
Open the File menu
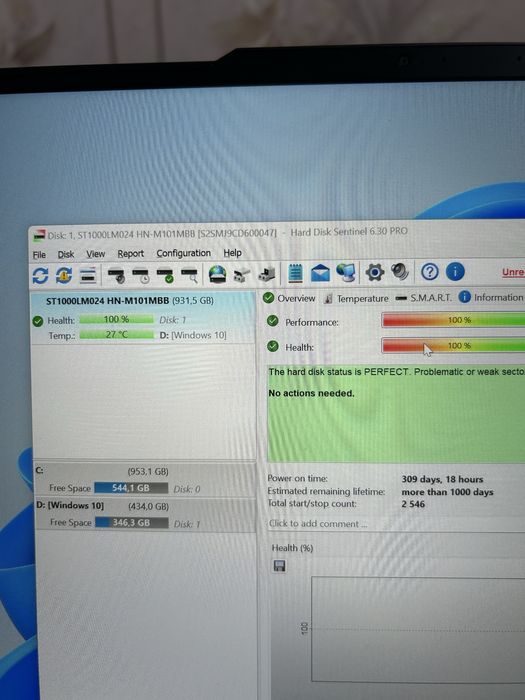point(39,255)
